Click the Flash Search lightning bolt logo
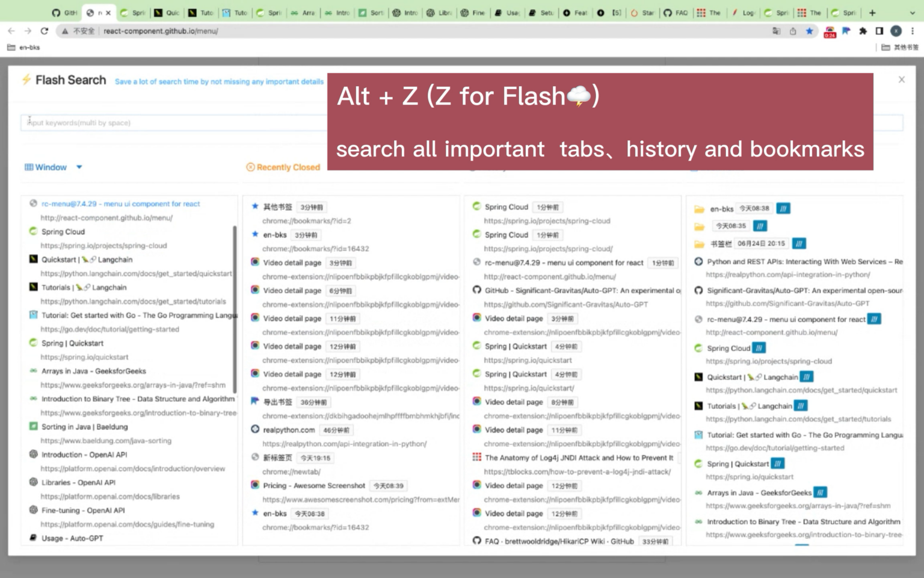The height and width of the screenshot is (578, 924). click(26, 79)
